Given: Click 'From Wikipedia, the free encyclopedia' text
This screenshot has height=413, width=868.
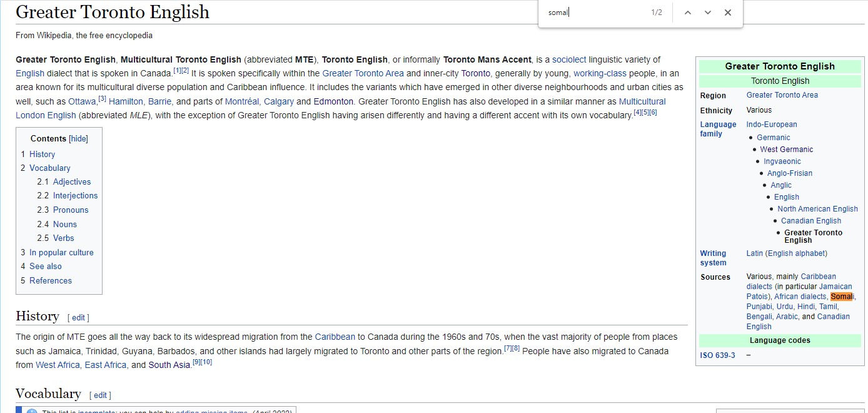Looking at the screenshot, I should point(84,36).
